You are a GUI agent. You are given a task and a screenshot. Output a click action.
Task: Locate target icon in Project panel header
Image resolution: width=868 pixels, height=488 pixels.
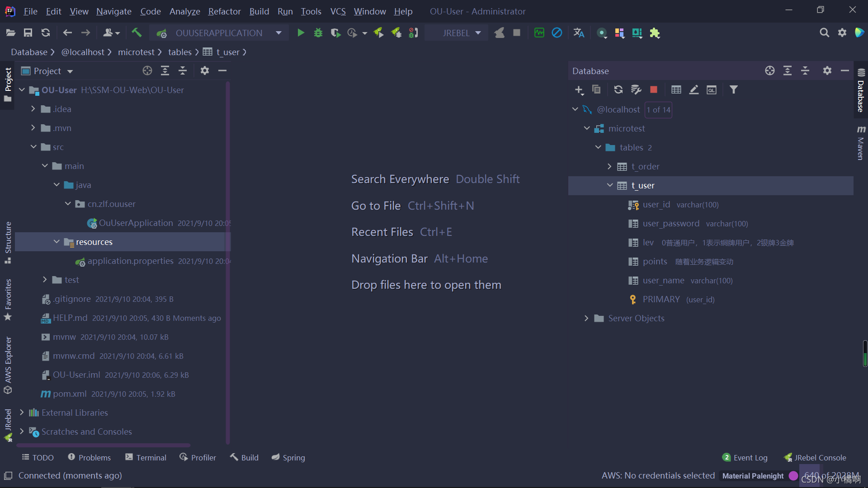point(147,70)
